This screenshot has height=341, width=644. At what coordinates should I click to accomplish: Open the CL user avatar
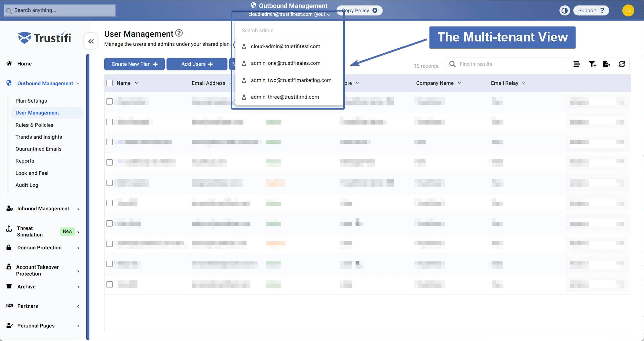pos(628,11)
